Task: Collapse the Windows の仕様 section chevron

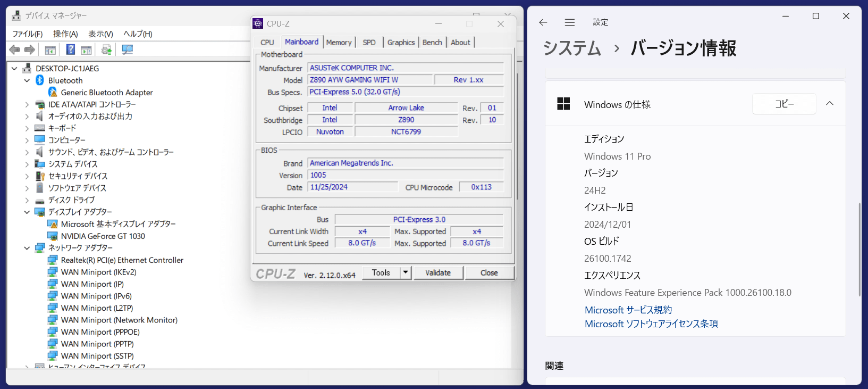Action: 830,104
